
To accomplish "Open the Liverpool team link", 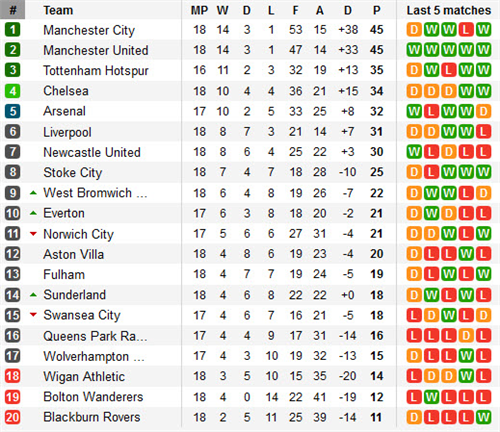I will [x=67, y=132].
